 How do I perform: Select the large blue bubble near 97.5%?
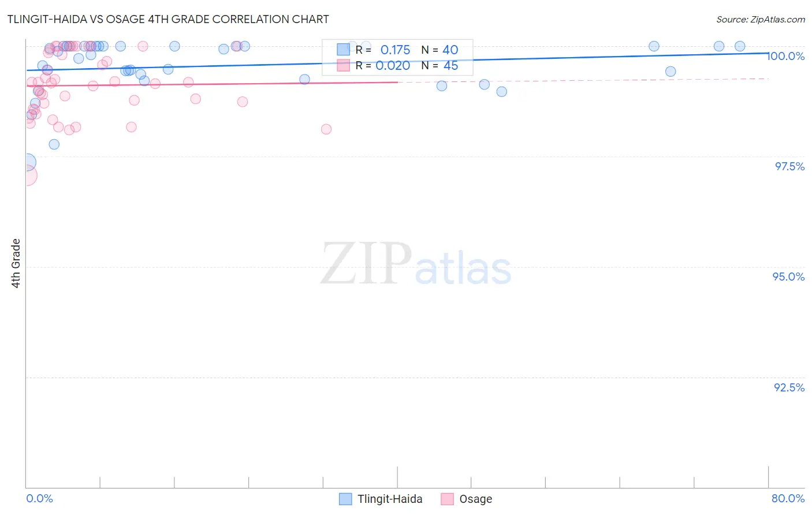26,163
